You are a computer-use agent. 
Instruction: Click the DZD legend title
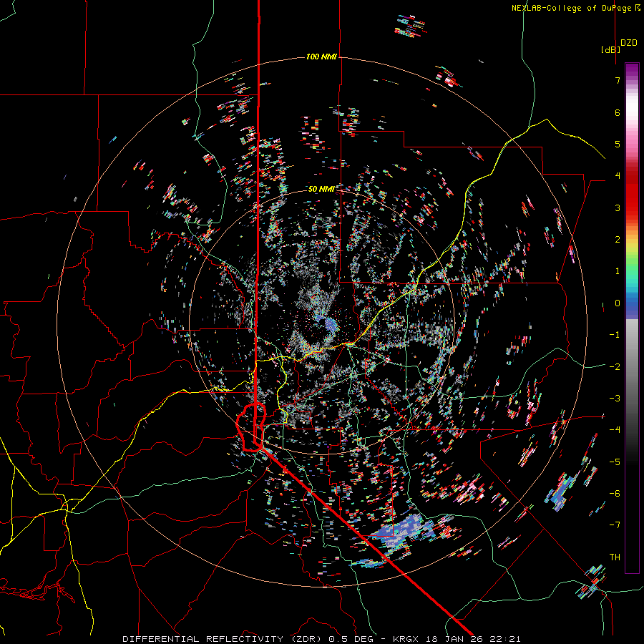coord(629,43)
